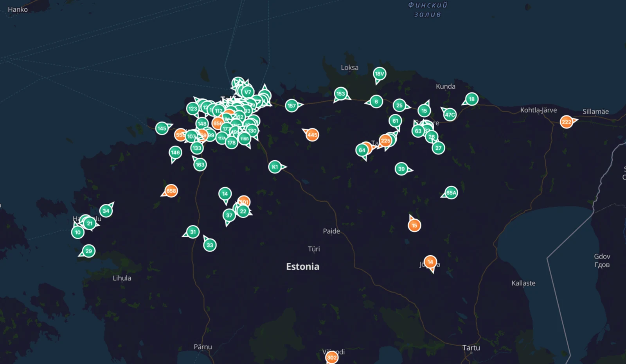Open green marker 107
The height and width of the screenshot is (364, 626).
click(191, 136)
